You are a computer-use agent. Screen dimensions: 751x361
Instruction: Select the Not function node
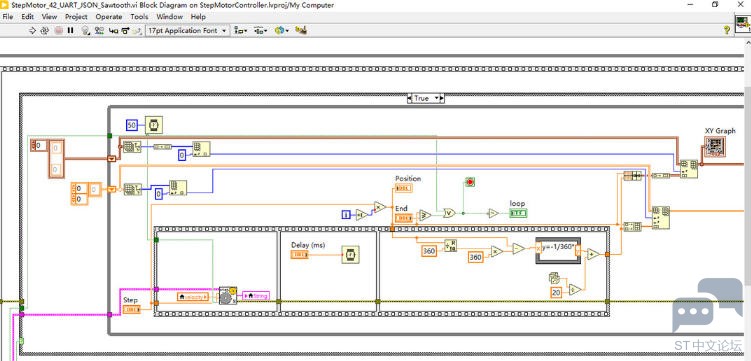(x=493, y=213)
